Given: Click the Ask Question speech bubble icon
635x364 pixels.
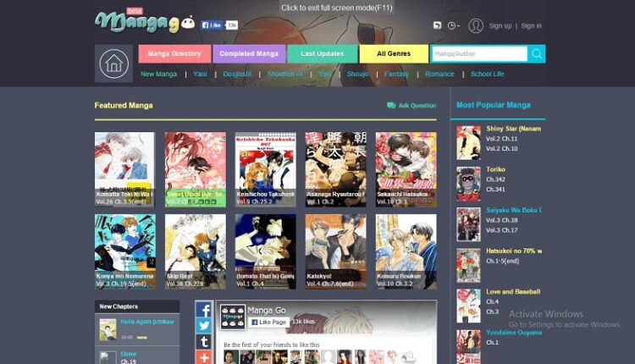Looking at the screenshot, I should [391, 105].
